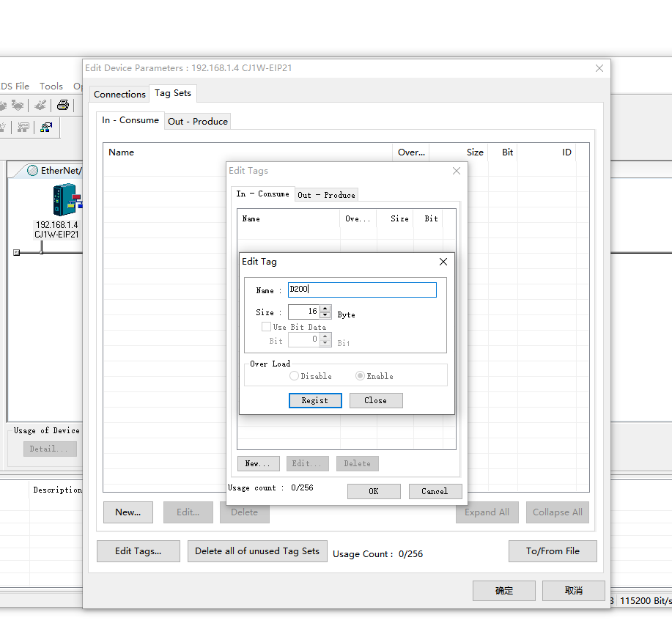Screen dimensions: 672x626
Task: Click the Over... column header in Tag Sets list
Action: coord(411,152)
